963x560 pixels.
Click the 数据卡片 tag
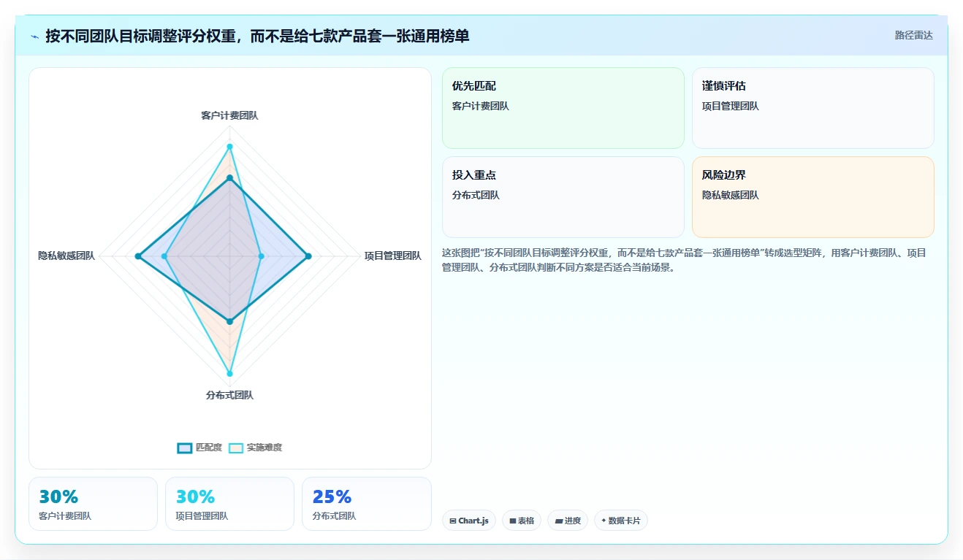[621, 521]
